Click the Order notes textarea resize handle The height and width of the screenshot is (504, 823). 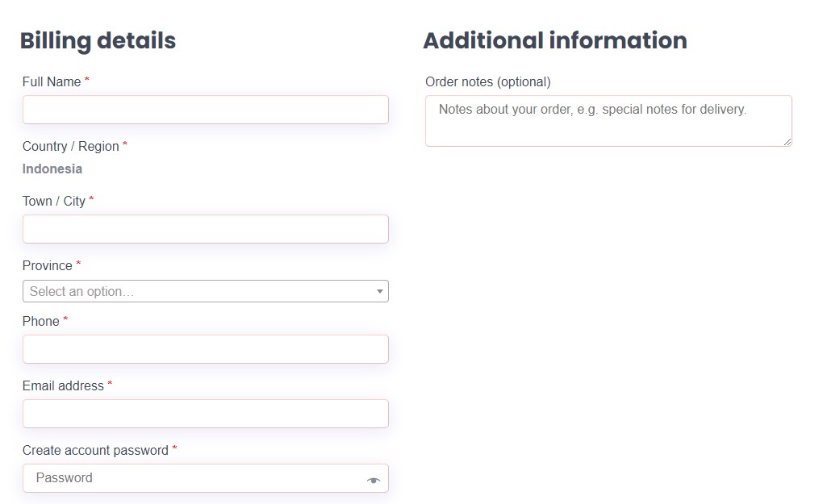point(787,142)
